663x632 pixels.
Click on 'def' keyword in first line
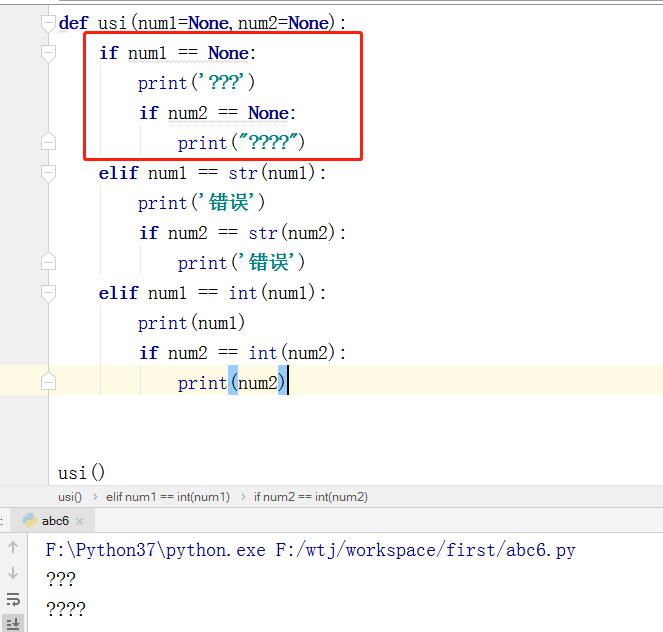click(x=74, y=23)
